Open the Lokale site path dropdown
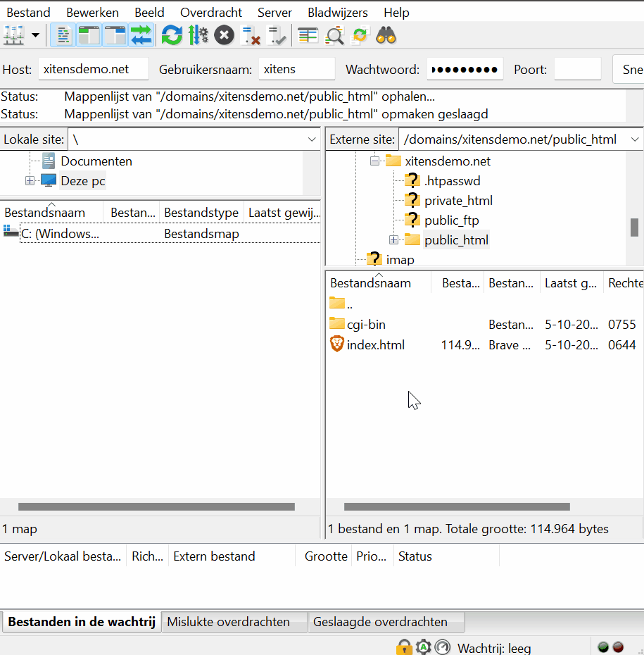Viewport: 644px width, 655px height. [311, 139]
